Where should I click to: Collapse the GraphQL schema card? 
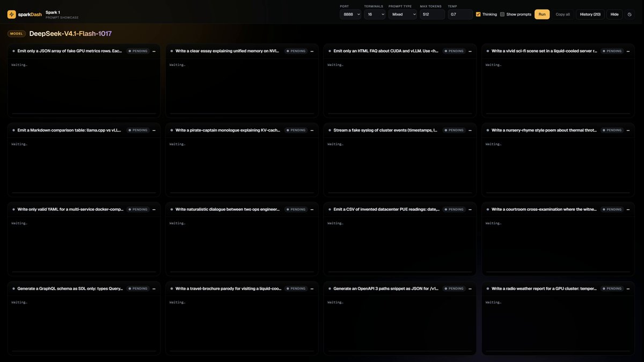click(x=154, y=289)
